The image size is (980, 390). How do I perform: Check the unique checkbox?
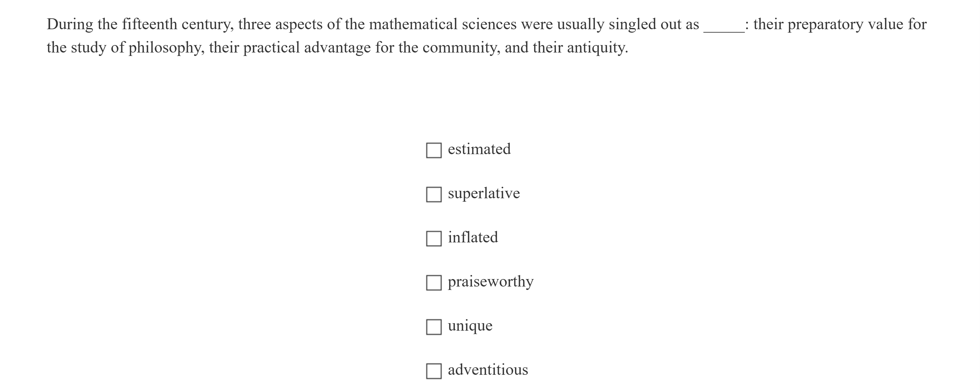pyautogui.click(x=434, y=327)
